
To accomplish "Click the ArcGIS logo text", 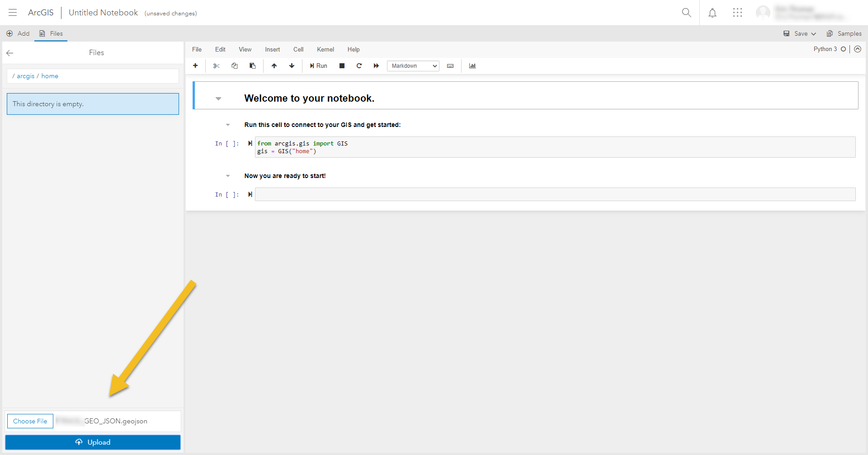I will point(41,13).
